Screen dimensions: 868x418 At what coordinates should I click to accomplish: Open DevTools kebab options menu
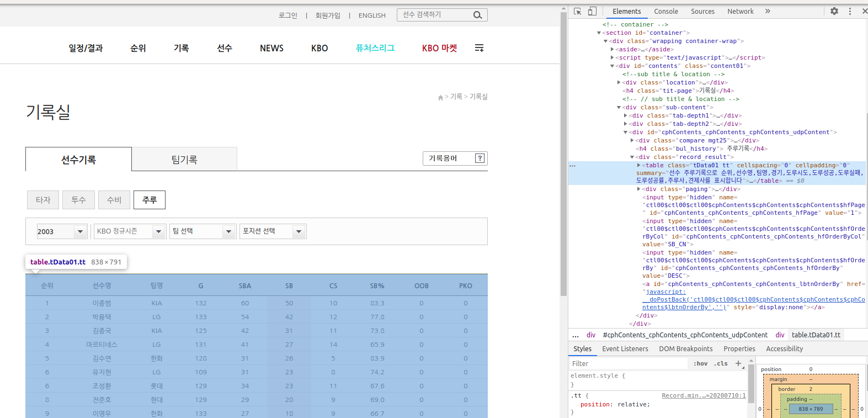point(850,11)
